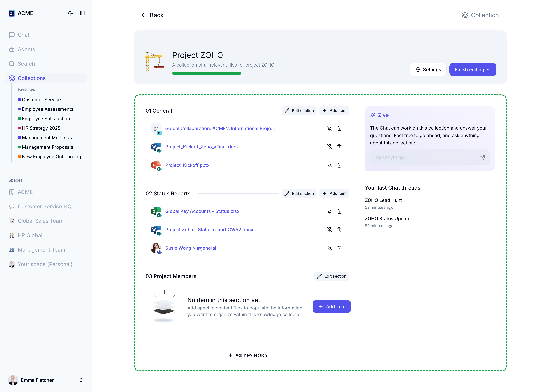Click pencil Edit section for 01 General
The width and height of the screenshot is (549, 392).
pyautogui.click(x=299, y=111)
